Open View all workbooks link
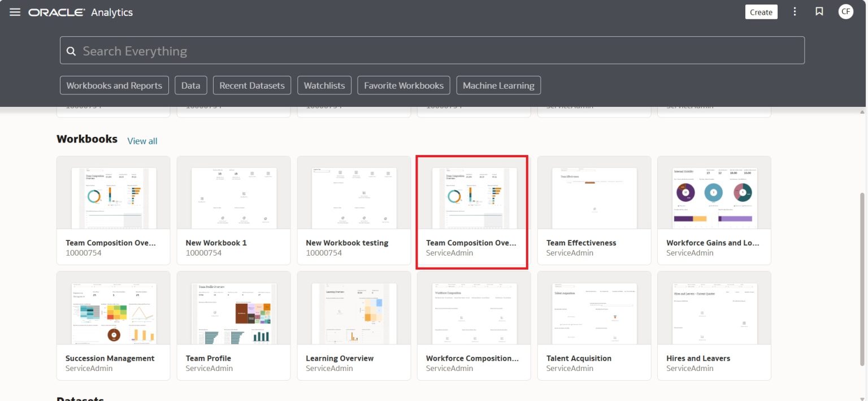The width and height of the screenshot is (868, 401). point(142,141)
